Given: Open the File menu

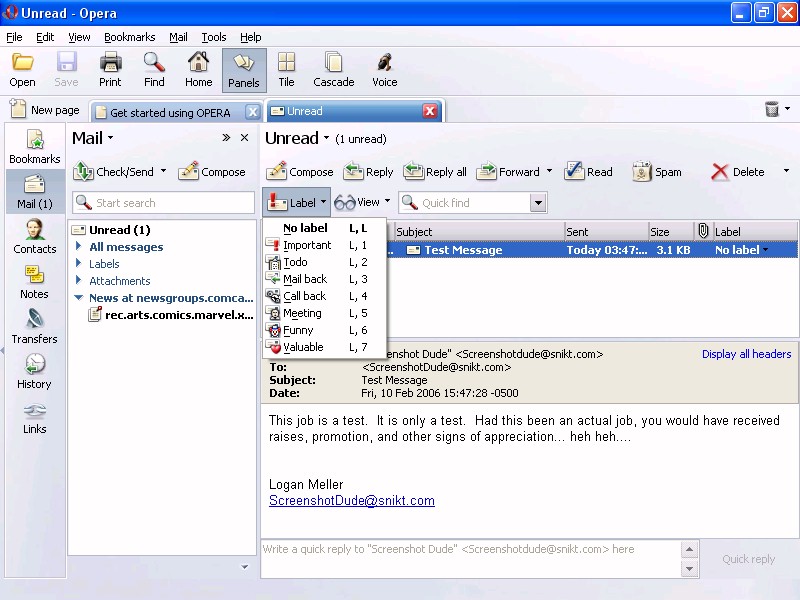Looking at the screenshot, I should (x=14, y=37).
